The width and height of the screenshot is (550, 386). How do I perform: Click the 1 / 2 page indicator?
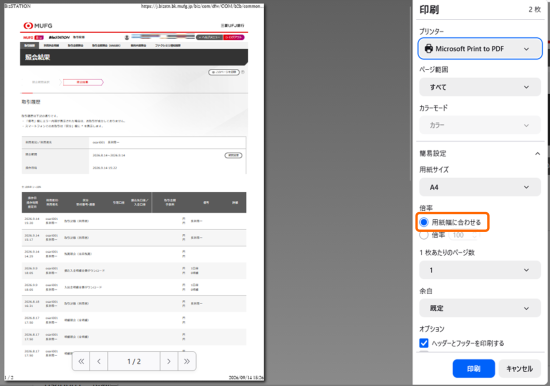(134, 361)
